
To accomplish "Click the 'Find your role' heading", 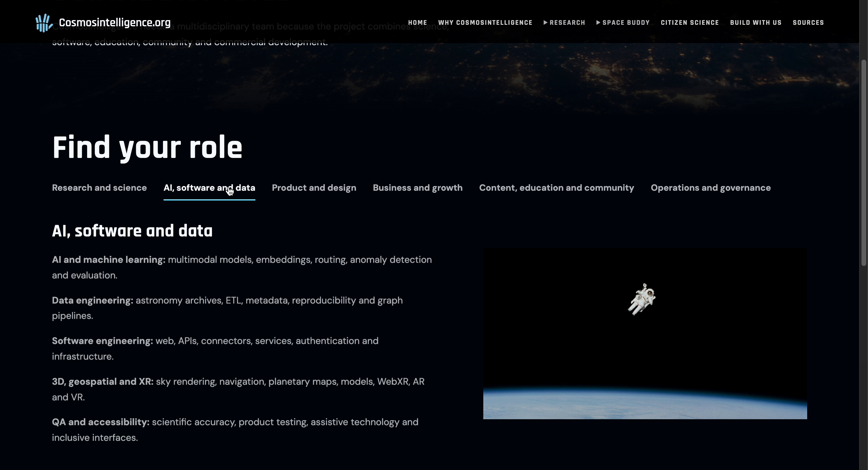I will point(147,148).
